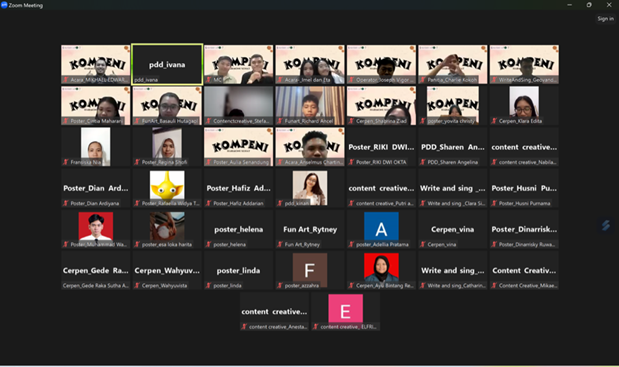Viewport: 619px width, 367px height.
Task: Click muted mic icon on Funart_Richard Ancel tile
Action: click(280, 121)
